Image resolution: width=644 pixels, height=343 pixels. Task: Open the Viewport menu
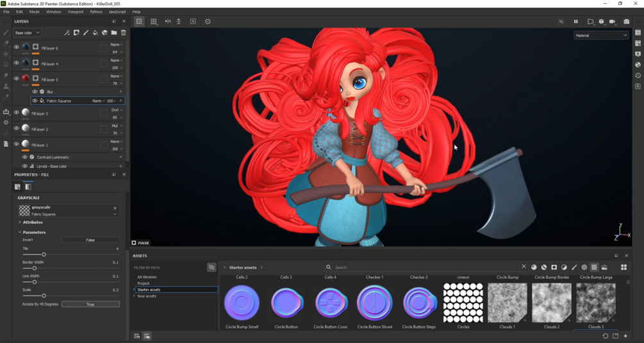[76, 12]
